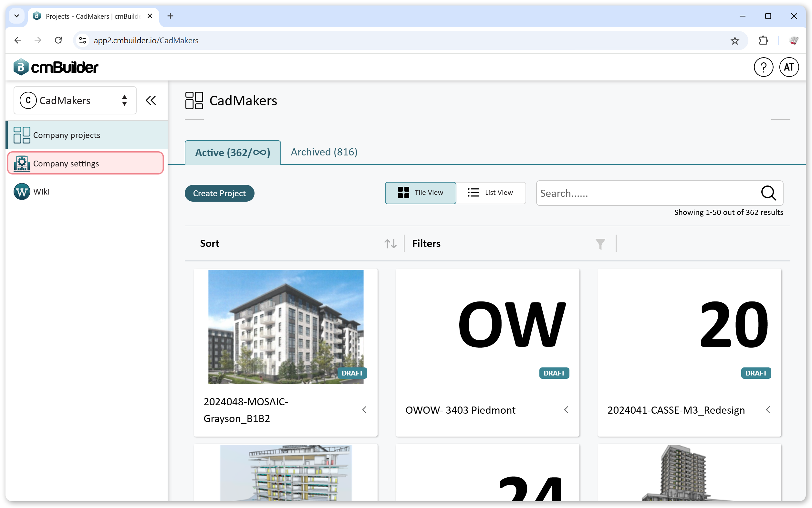Click the Filters funnel icon
Image resolution: width=812 pixels, height=508 pixels.
600,244
